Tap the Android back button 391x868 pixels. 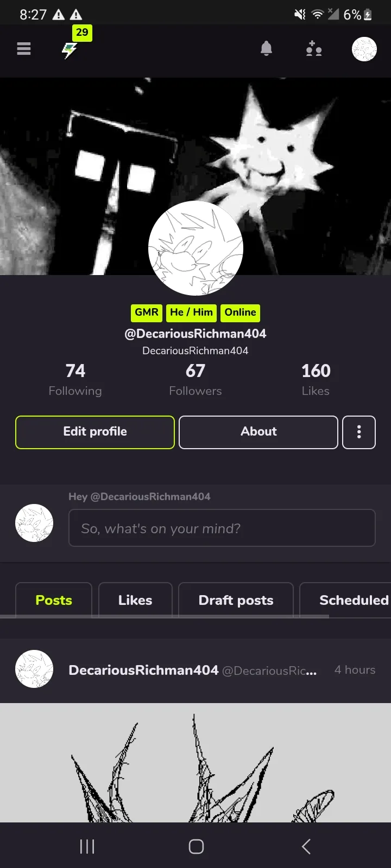click(306, 846)
